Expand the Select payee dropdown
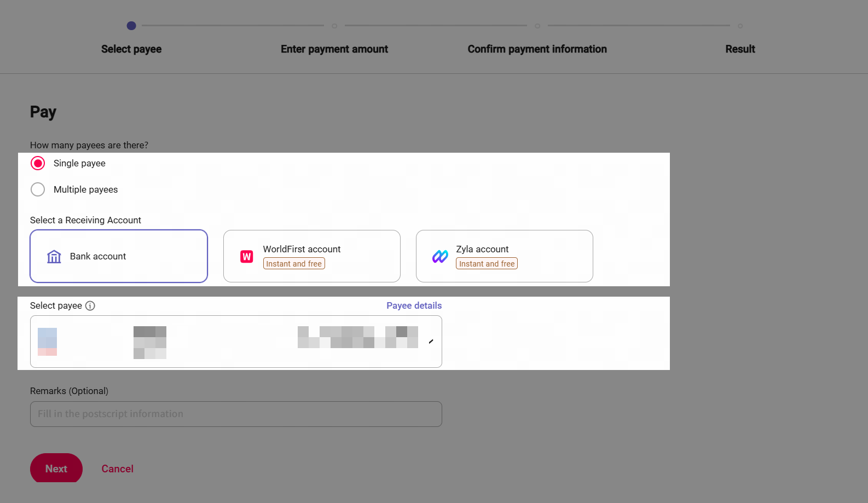 [x=236, y=342]
